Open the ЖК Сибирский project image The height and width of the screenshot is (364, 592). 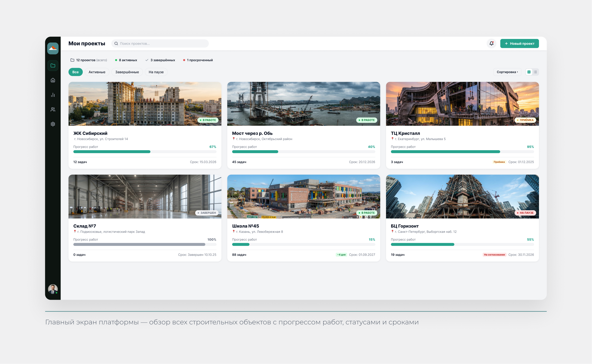pyautogui.click(x=145, y=104)
